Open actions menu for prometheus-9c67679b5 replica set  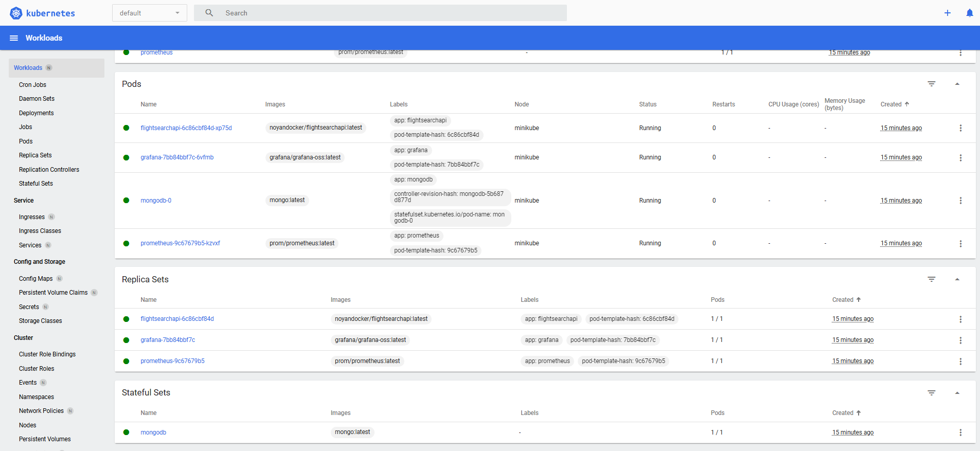[x=960, y=362]
